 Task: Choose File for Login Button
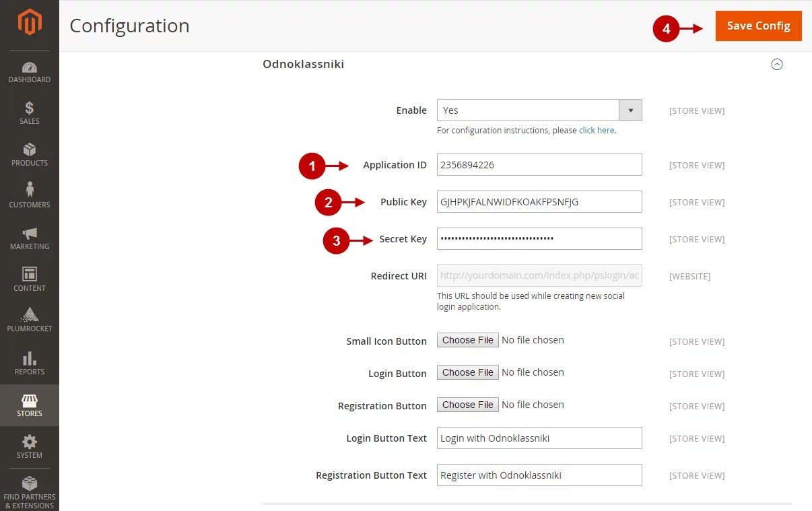point(468,373)
